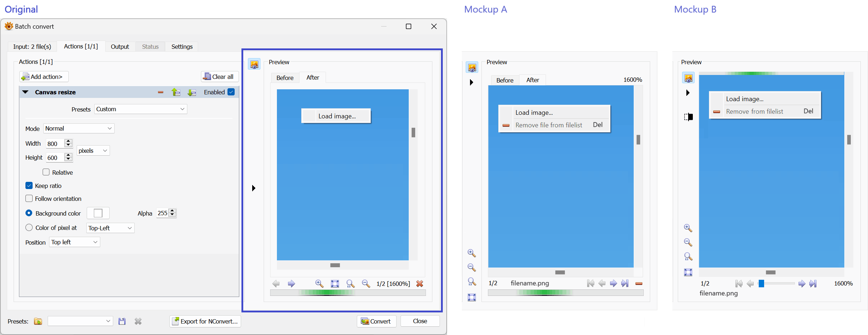Open the pixels unit dropdown
The width and height of the screenshot is (868, 335).
[x=93, y=151]
